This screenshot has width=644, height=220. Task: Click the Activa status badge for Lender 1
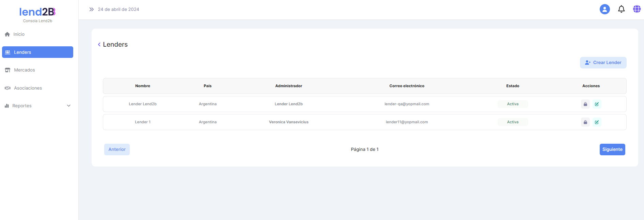[x=513, y=122]
